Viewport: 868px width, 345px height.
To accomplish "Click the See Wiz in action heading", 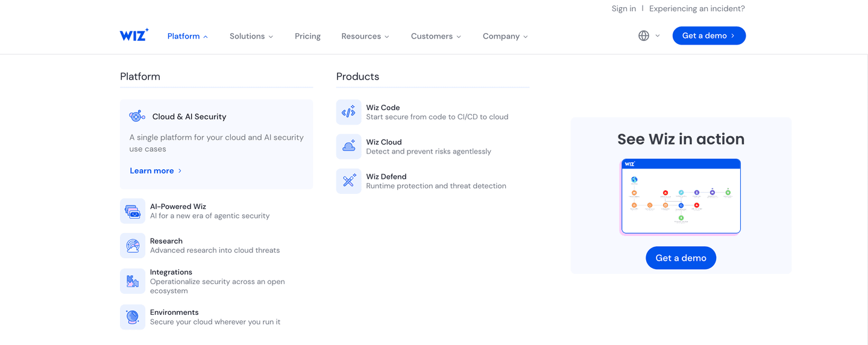I will [681, 139].
